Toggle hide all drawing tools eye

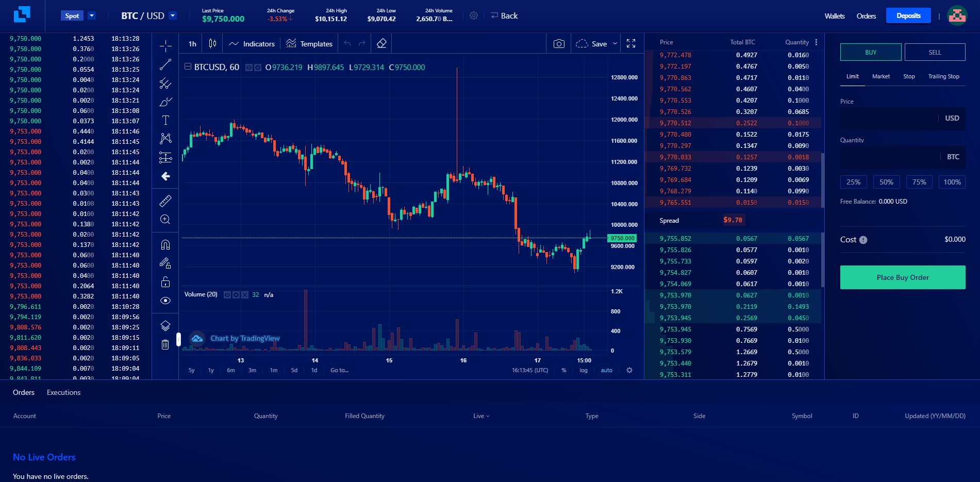point(165,301)
